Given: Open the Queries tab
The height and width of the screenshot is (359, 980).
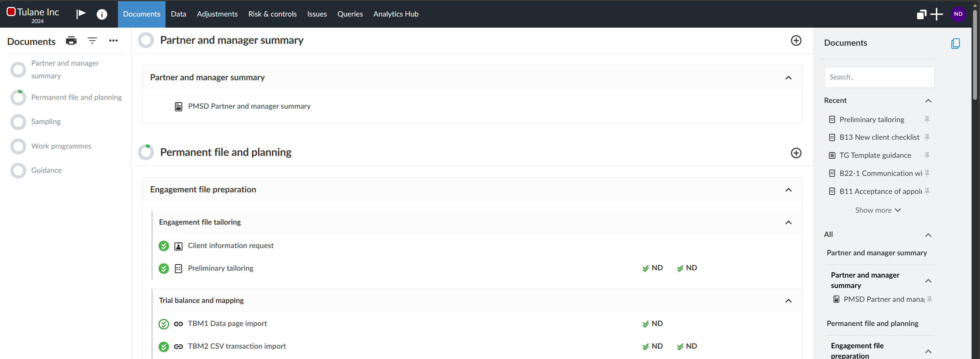Looking at the screenshot, I should tap(350, 14).
